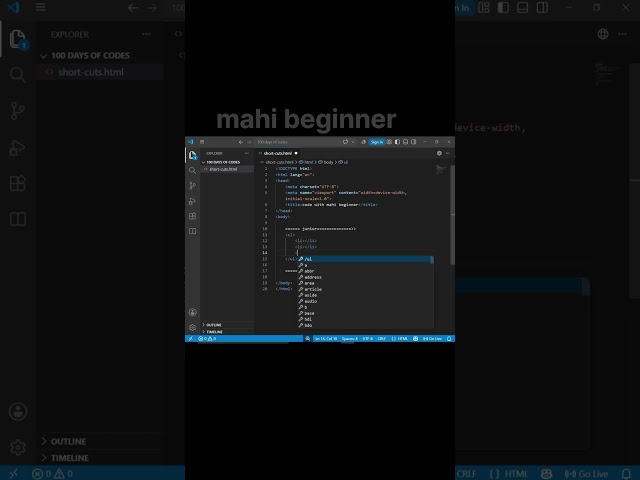Click UTF-8 encoding in the status bar

(368, 339)
